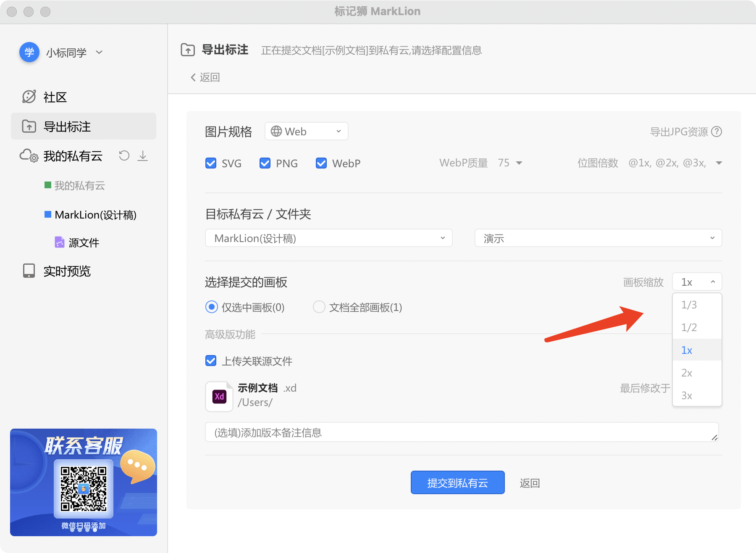This screenshot has height=553, width=756.
Task: Click the 实时预览 device icon
Action: 29,271
